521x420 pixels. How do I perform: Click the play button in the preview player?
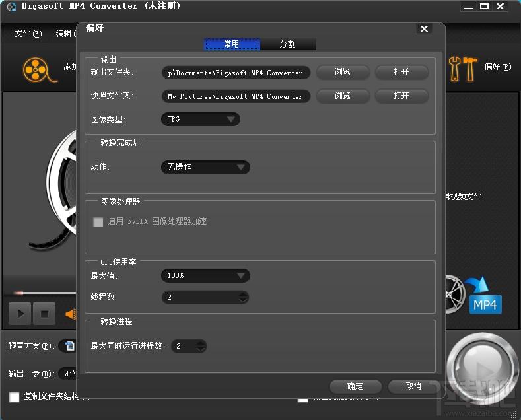[20, 314]
